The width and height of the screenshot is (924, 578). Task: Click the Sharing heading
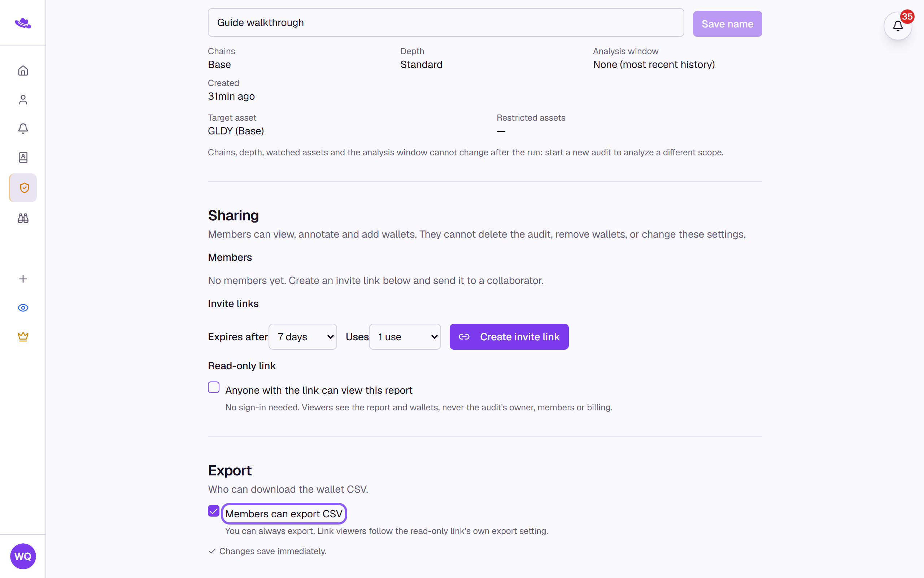[233, 216]
